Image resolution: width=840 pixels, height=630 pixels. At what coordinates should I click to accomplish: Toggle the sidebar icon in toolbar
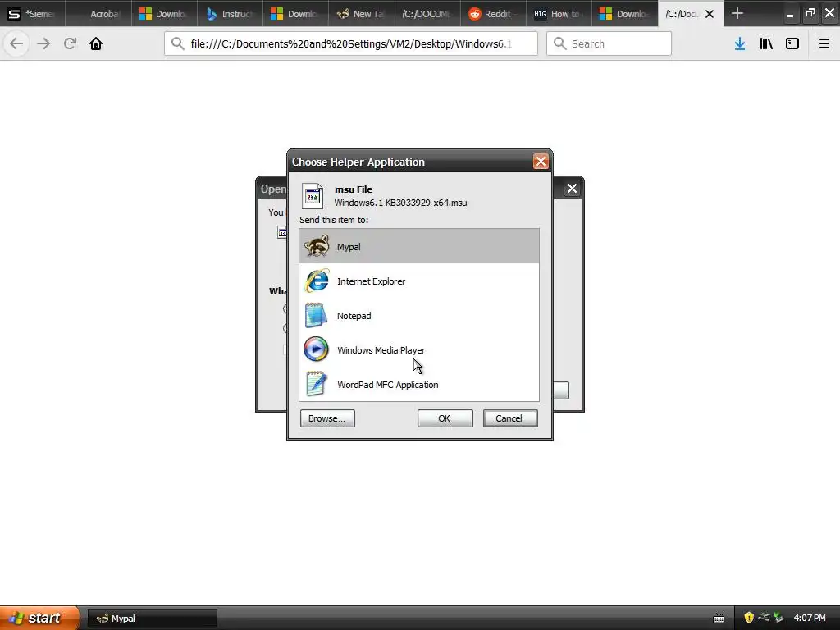[x=792, y=43]
